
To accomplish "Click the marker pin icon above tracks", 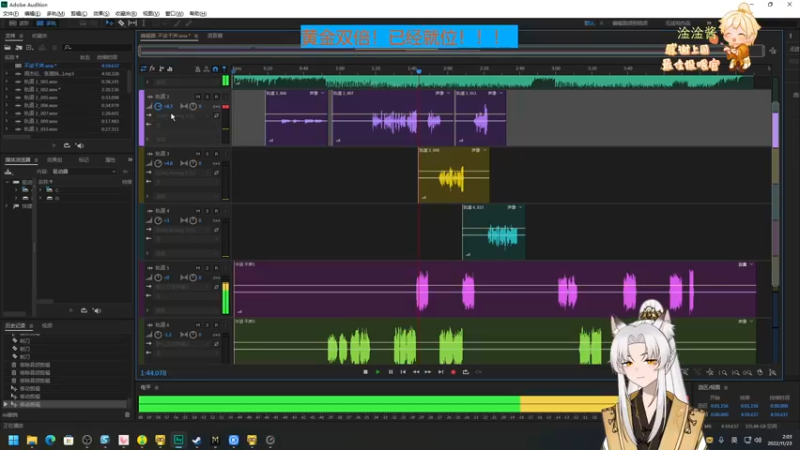I will [224, 69].
